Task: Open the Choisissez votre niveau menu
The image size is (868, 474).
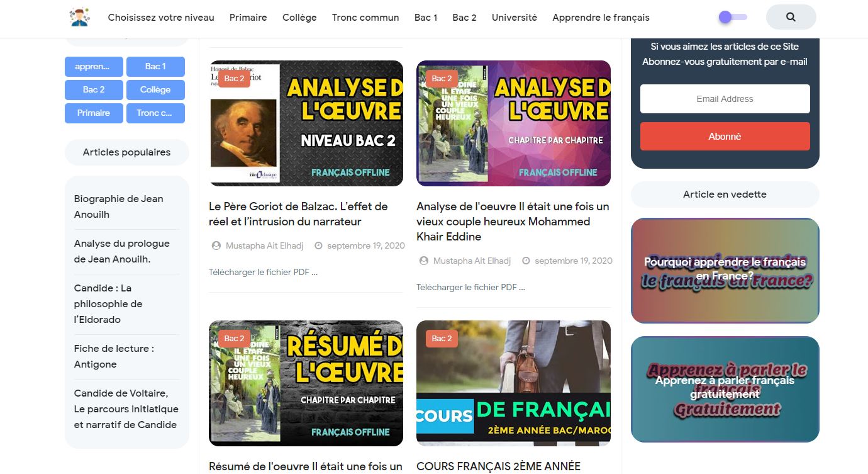Action: (x=161, y=18)
